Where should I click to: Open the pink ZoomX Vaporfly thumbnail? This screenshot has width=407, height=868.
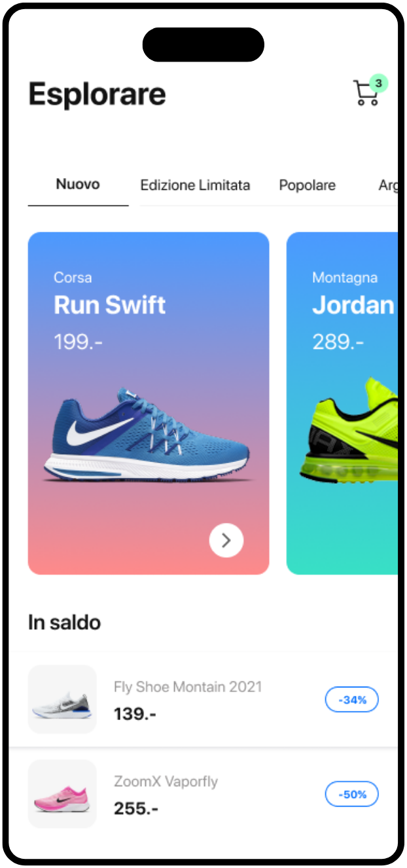pyautogui.click(x=62, y=793)
